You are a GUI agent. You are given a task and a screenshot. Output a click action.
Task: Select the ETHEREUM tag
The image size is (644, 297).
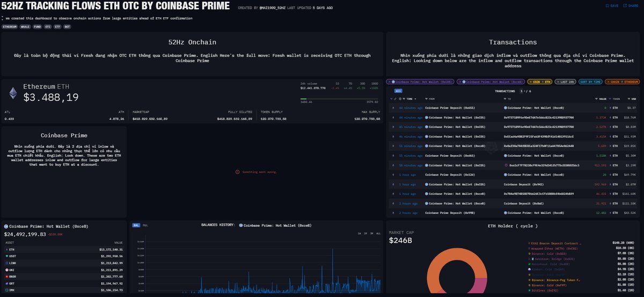click(10, 26)
